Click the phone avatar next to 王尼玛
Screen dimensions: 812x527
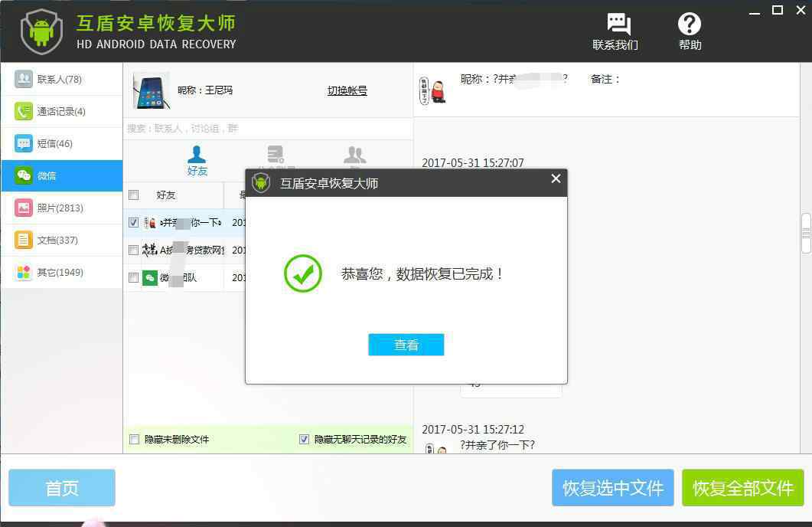tap(152, 90)
